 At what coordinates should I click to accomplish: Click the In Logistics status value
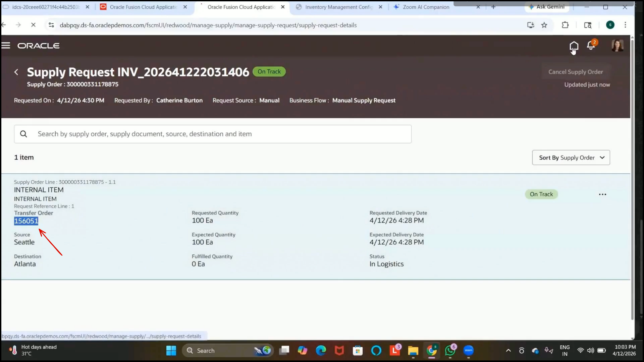tap(386, 264)
